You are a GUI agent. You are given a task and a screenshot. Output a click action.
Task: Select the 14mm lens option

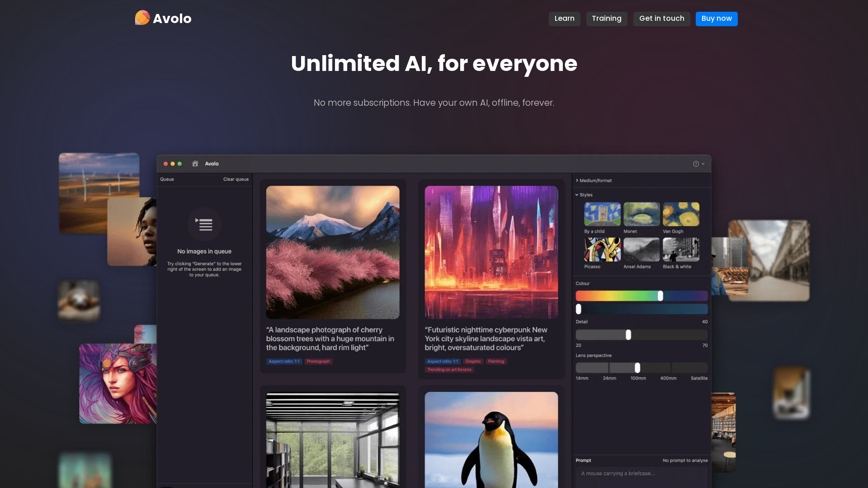pos(582,378)
